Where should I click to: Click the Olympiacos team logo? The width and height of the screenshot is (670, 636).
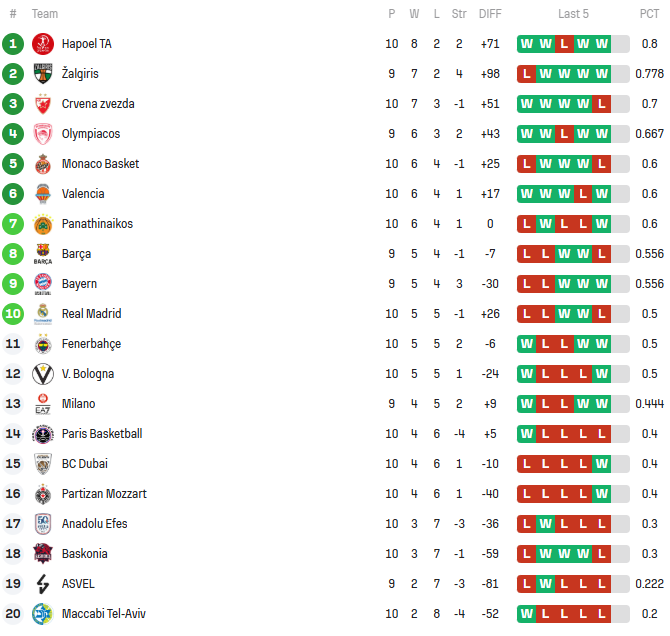[42, 134]
